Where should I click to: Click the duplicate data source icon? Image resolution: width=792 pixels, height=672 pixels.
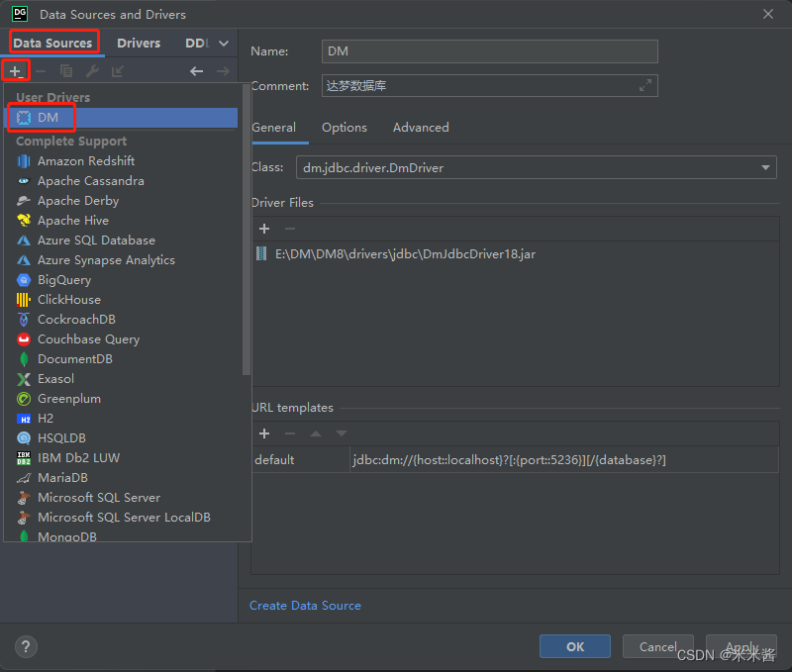tap(66, 71)
